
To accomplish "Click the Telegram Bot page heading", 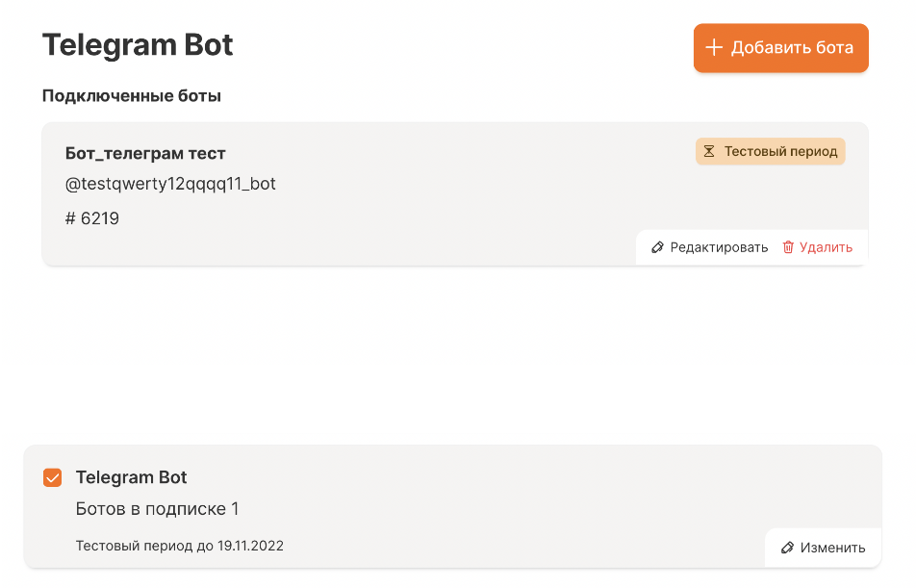I will [138, 45].
